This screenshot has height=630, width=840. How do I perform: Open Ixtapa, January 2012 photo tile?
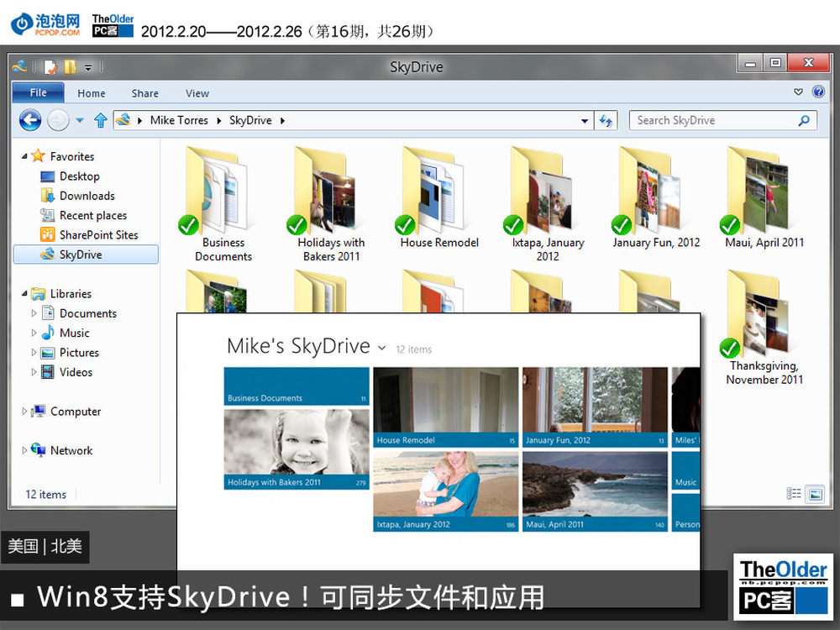[446, 491]
